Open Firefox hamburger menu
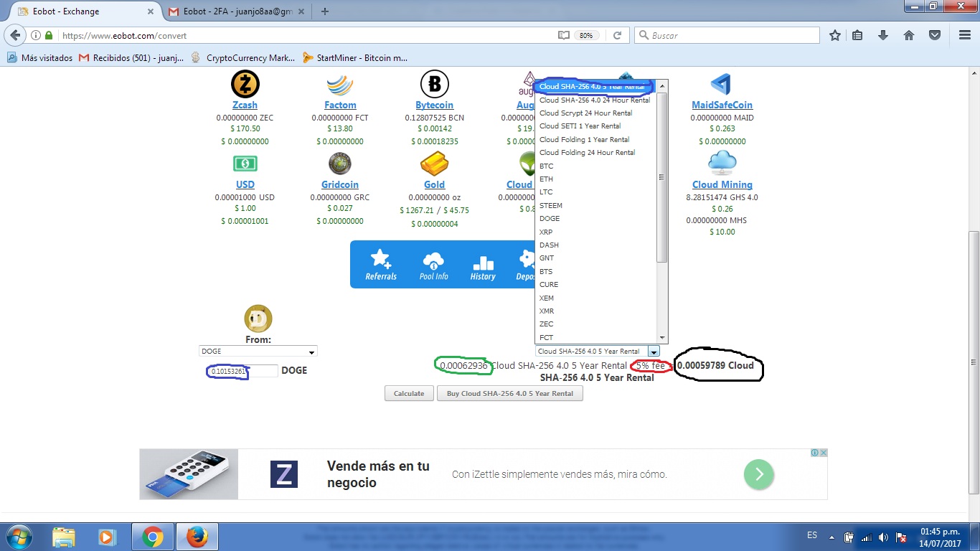The height and width of the screenshot is (551, 980). click(965, 35)
